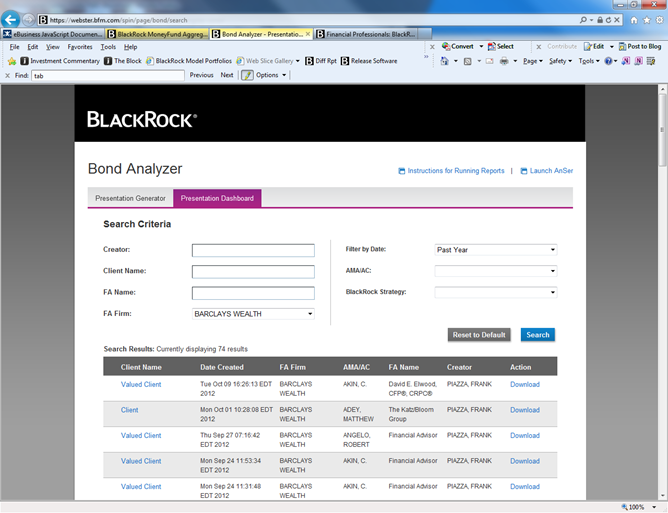The width and height of the screenshot is (668, 513).
Task: Switch to BlackRock MoneyFund Aggregator tab
Action: [x=157, y=34]
